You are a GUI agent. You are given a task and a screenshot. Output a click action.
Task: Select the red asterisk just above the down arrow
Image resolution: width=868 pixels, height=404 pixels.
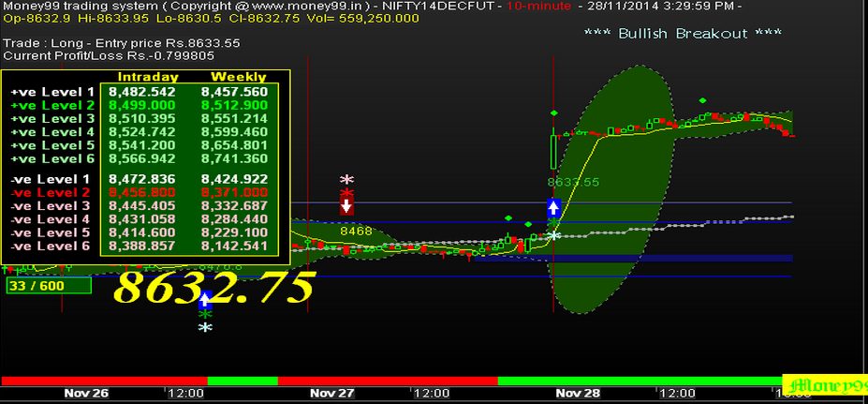point(346,193)
